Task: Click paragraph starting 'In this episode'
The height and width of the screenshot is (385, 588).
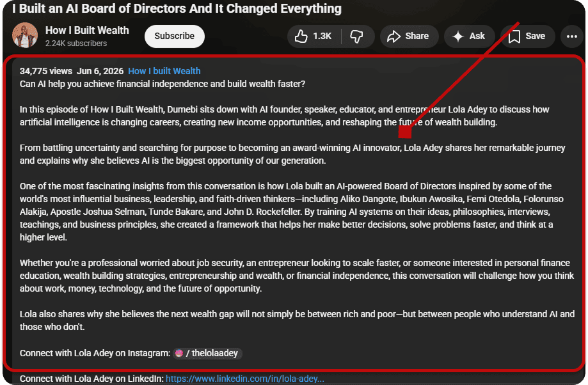Action: 284,116
